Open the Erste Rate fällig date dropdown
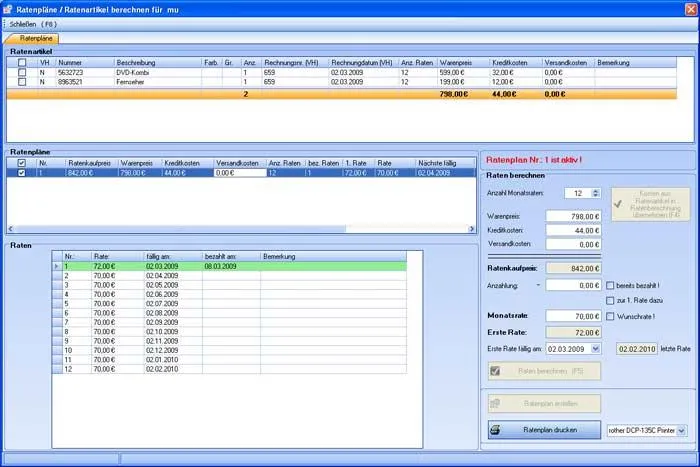Viewport: 700px width, 467px height. coord(596,349)
